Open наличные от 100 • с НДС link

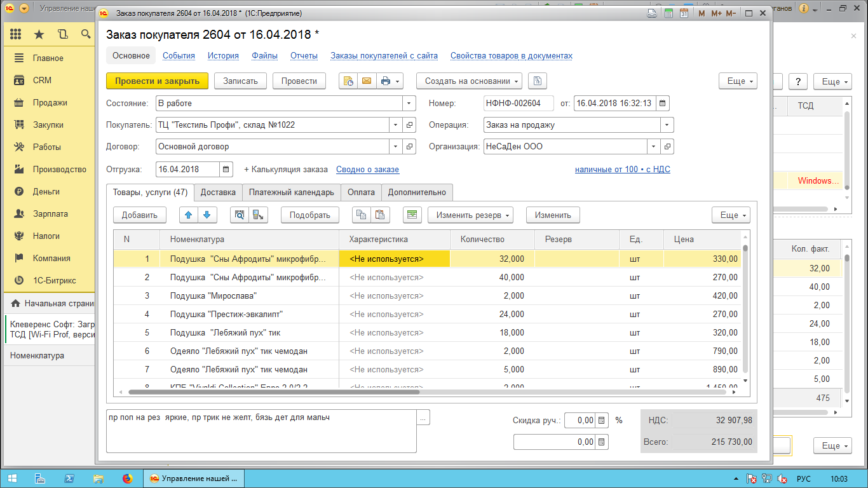623,170
